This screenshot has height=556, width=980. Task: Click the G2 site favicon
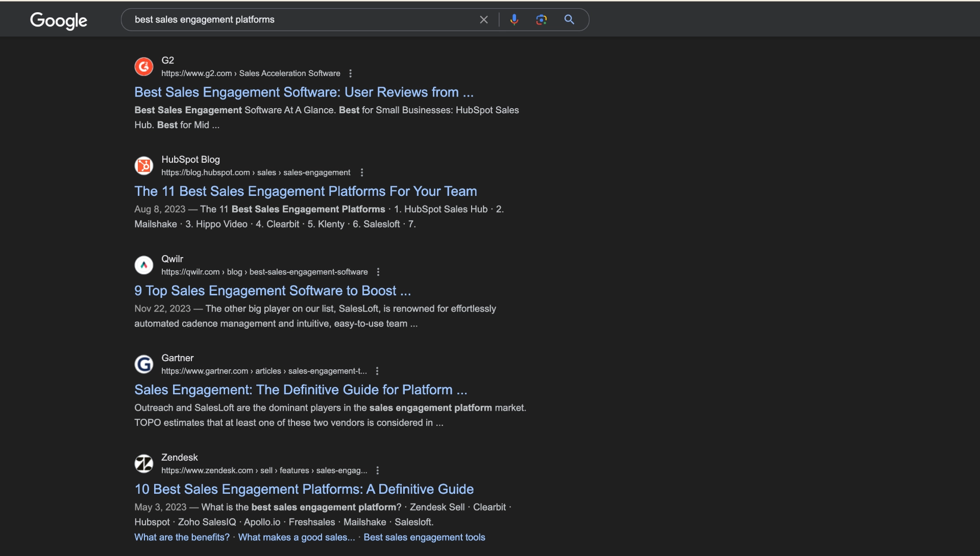(x=144, y=66)
